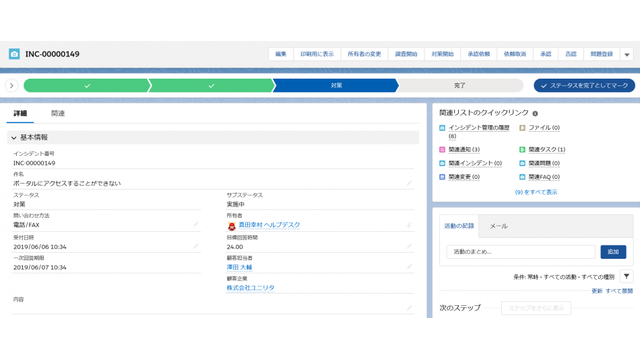Screen dimensions: 640x360
Task: Click the ステップをさらに表示 button
Action: point(536,308)
